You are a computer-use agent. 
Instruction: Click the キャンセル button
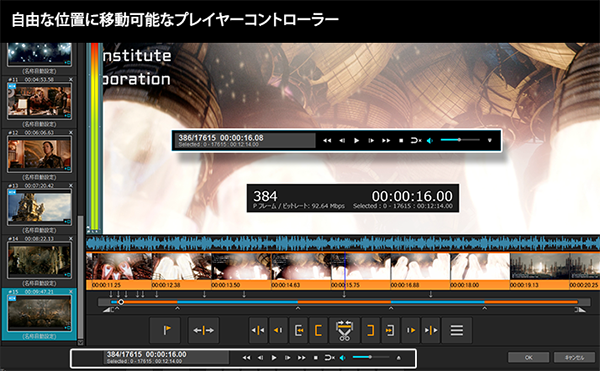tap(574, 358)
